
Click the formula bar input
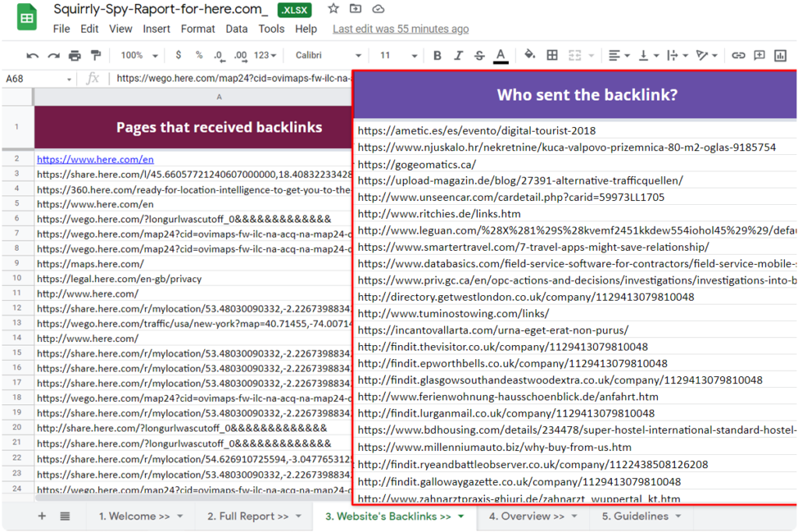tap(233, 79)
